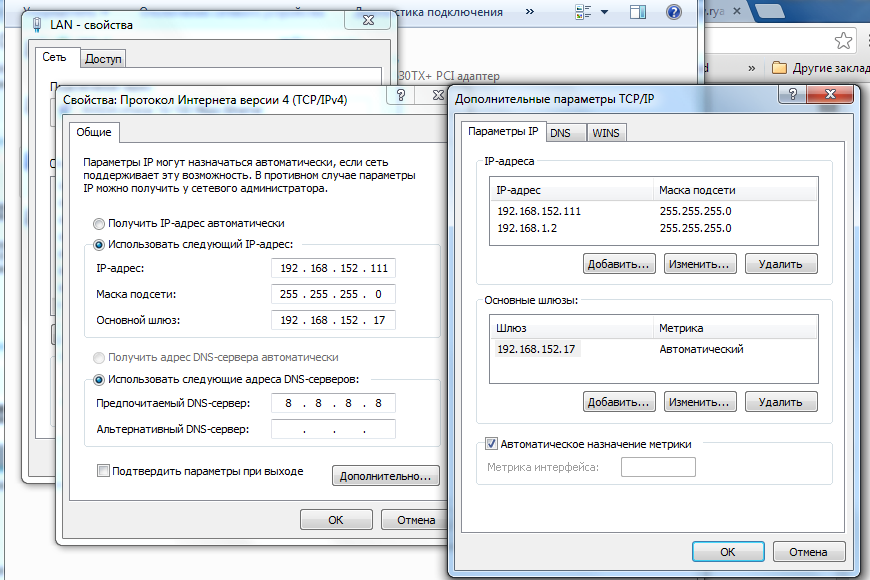Toggle automatic metric assignment checkbox

click(491, 443)
